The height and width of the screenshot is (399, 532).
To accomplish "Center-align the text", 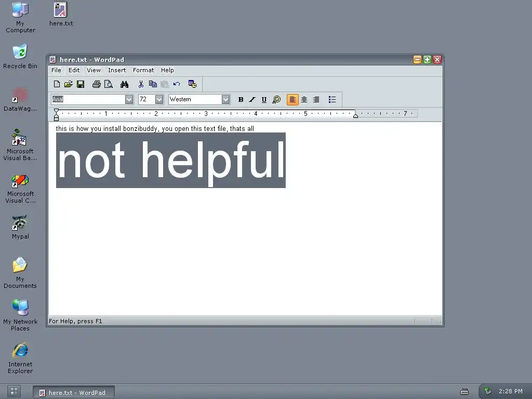I will point(304,99).
